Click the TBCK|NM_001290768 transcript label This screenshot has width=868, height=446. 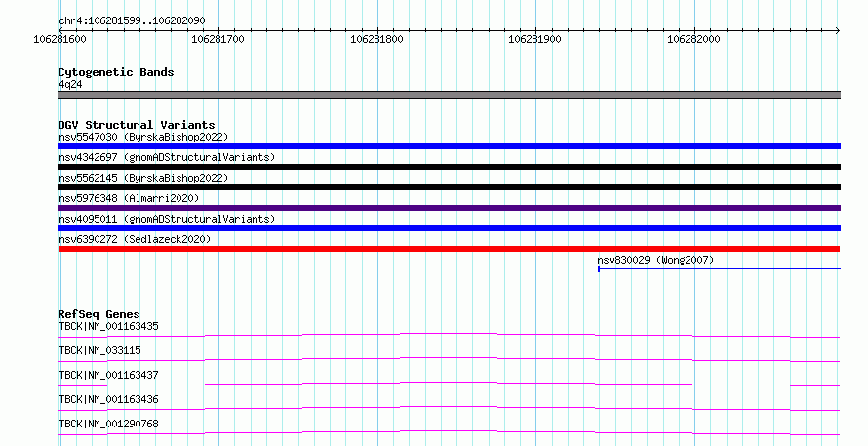point(108,424)
